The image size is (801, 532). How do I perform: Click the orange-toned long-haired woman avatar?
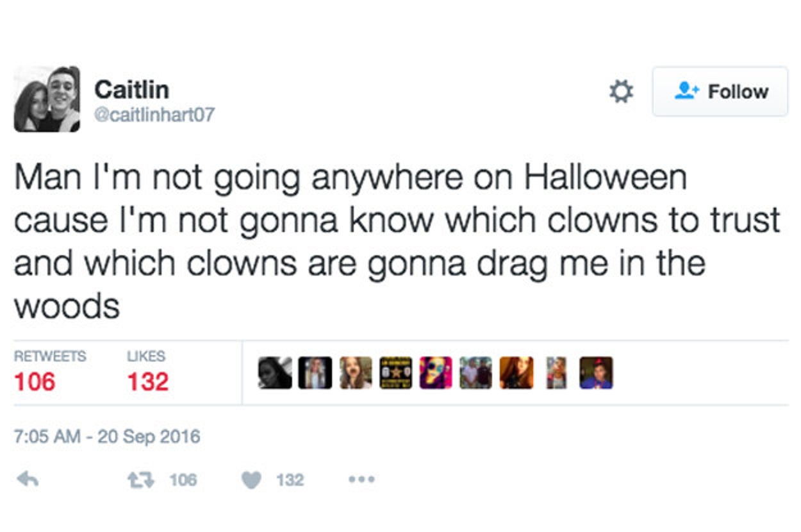click(x=516, y=373)
